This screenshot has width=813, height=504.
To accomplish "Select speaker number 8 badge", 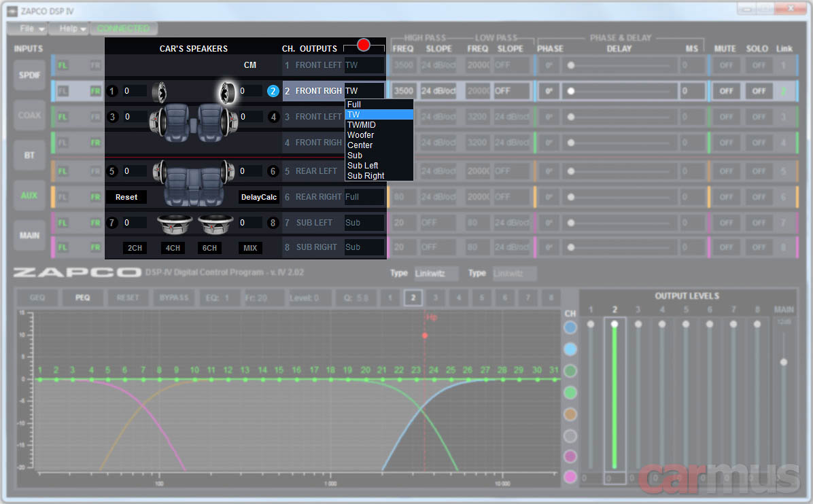I will pyautogui.click(x=273, y=223).
